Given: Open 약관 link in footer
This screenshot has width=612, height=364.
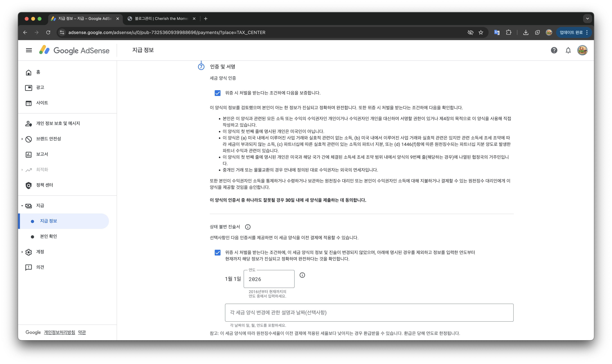Looking at the screenshot, I should 82,333.
